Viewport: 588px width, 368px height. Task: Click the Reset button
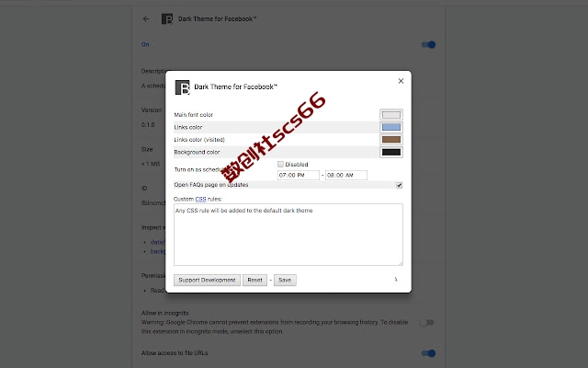[254, 280]
